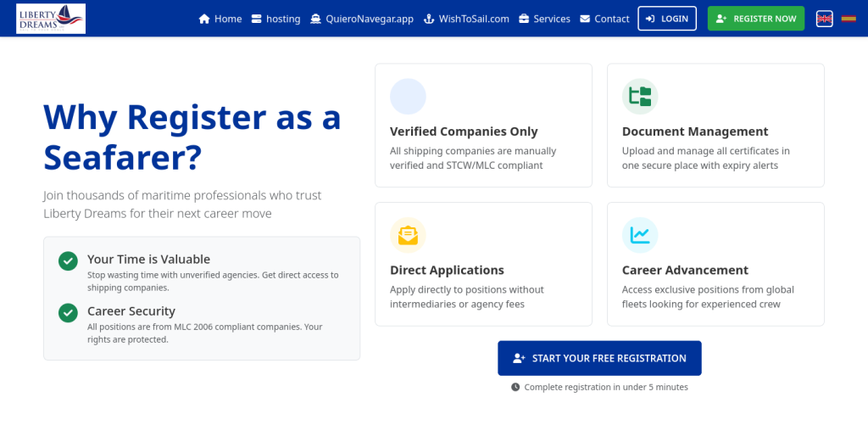Switch language to Spanish flag
Screen dimensions: 868x442
point(848,19)
